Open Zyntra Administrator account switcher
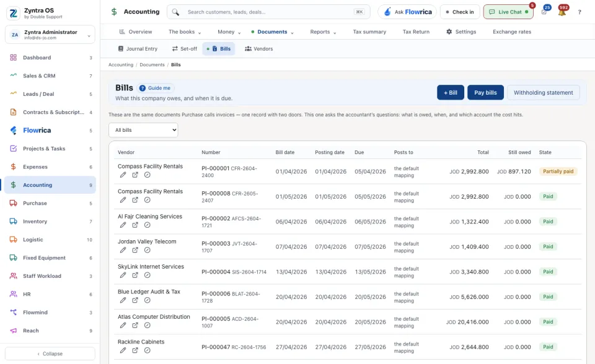Image resolution: width=595 pixels, height=364 pixels. click(50, 35)
